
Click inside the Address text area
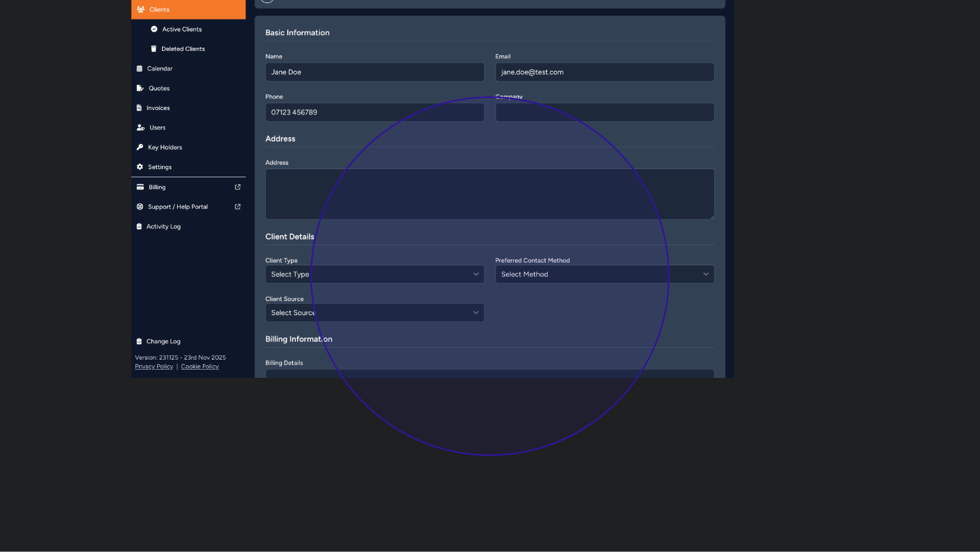click(489, 194)
